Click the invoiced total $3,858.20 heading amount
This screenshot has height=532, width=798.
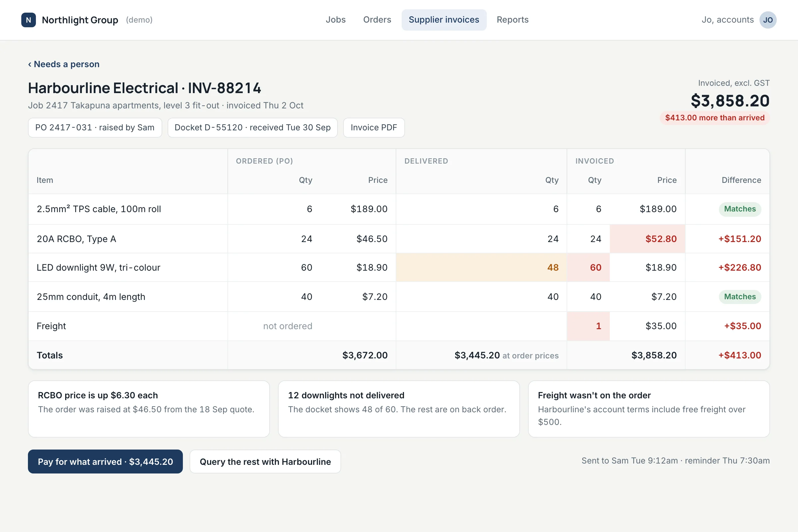point(730,101)
